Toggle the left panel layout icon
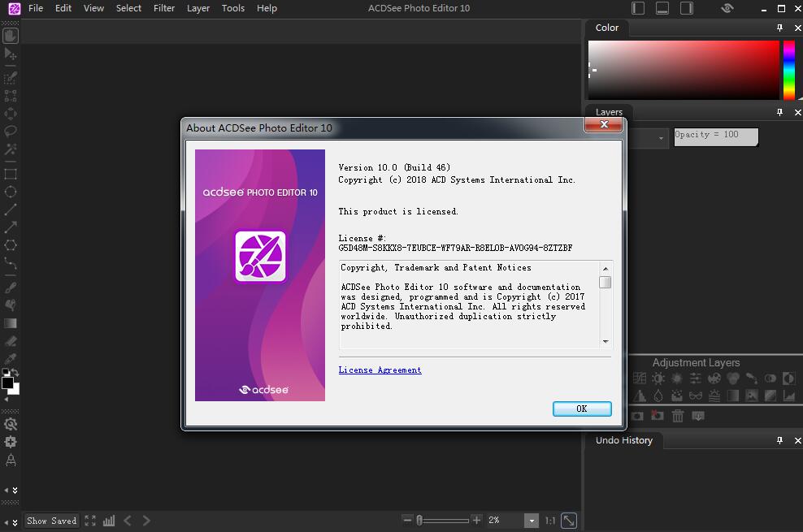This screenshot has height=532, width=803. coord(638,8)
